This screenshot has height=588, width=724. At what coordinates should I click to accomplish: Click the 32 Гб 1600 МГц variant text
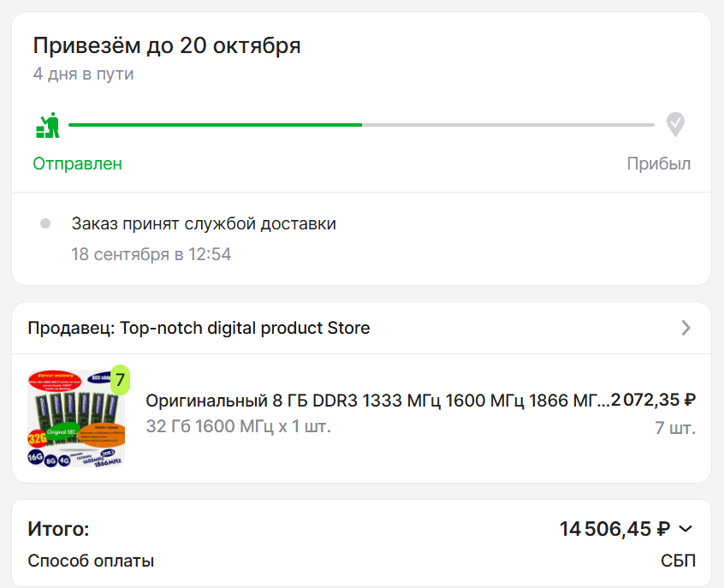[238, 426]
